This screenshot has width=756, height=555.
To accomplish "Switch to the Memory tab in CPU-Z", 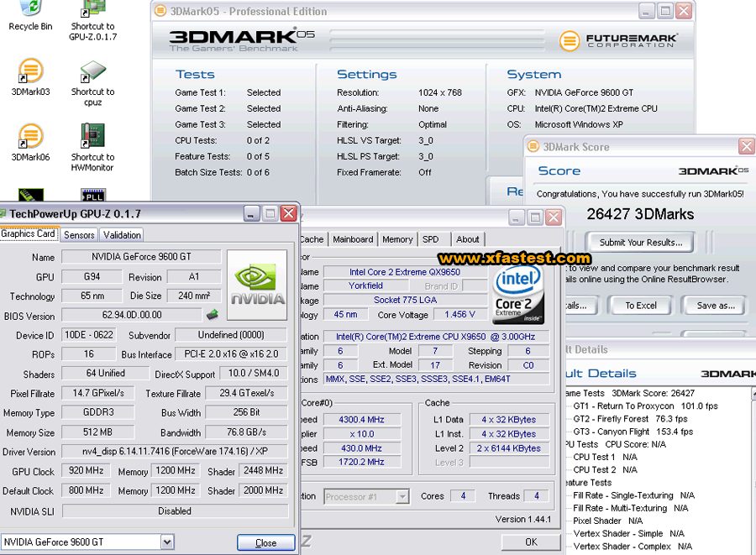I will (x=397, y=239).
